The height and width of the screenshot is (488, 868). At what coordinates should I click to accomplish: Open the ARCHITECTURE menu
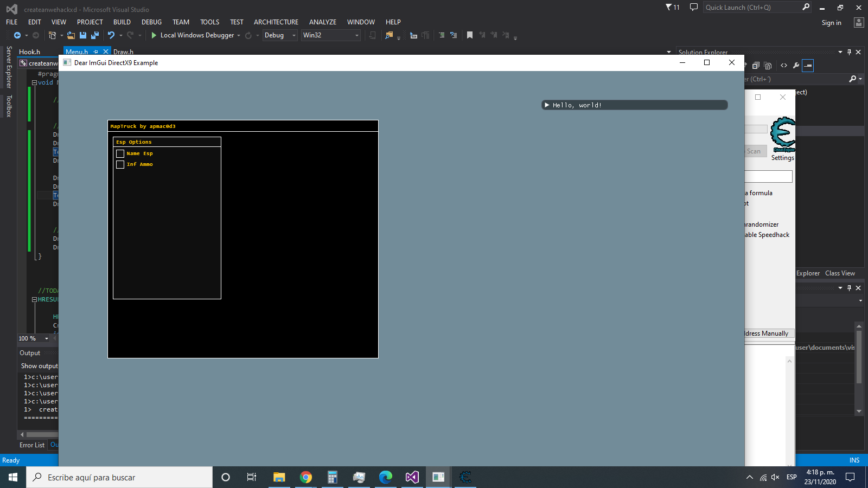coord(276,22)
